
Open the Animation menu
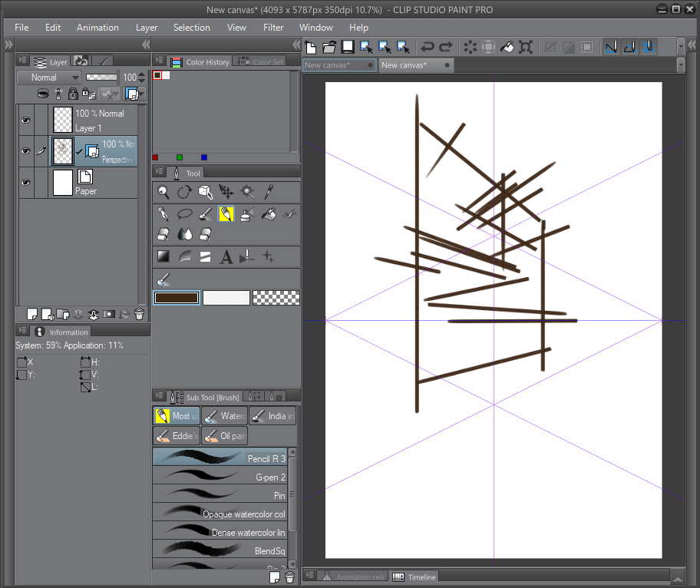[x=97, y=27]
